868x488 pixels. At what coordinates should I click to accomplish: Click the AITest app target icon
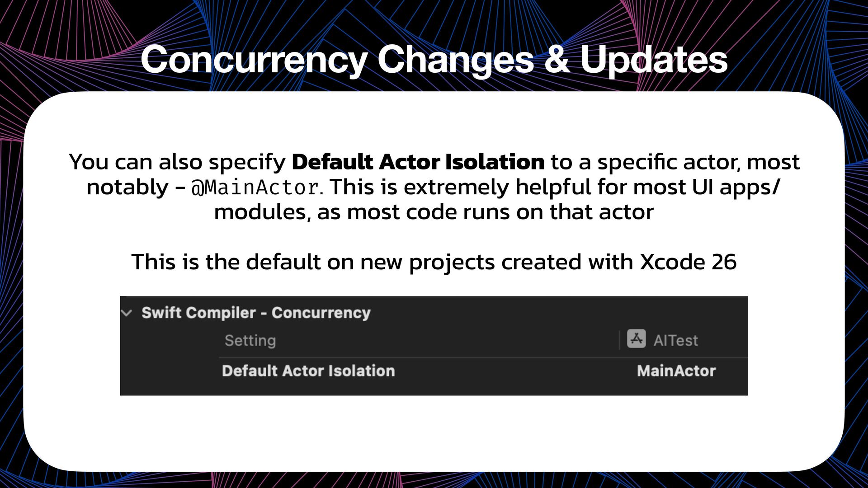(636, 339)
